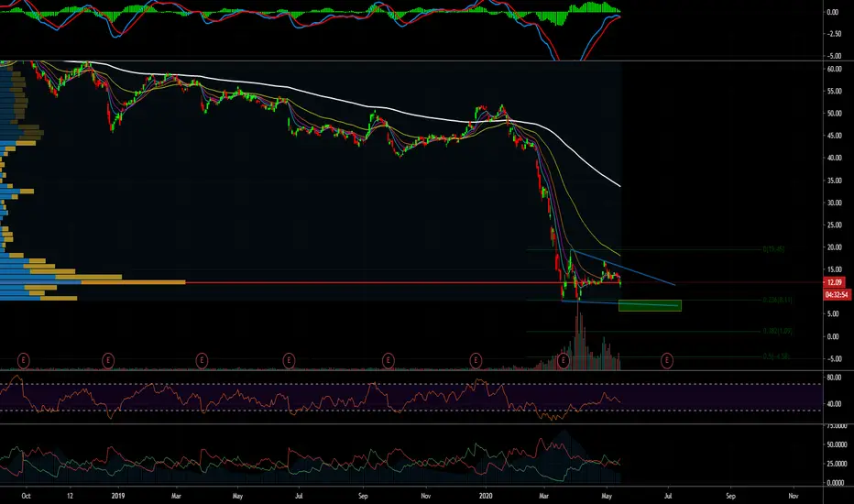854x504 pixels.
Task: Open the earnings marker between Sep and Nov 2019
Action: click(388, 360)
